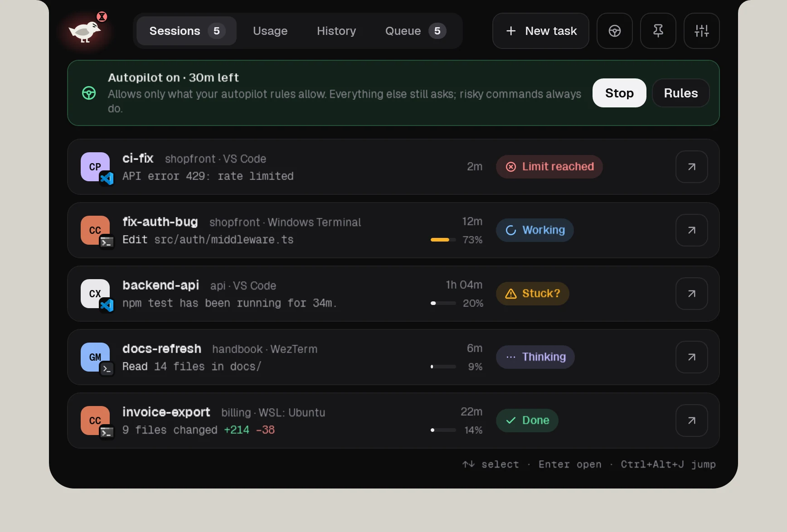Viewport: 787px width, 532px height.
Task: Click the backend-api 20% progress bar
Action: tap(443, 303)
